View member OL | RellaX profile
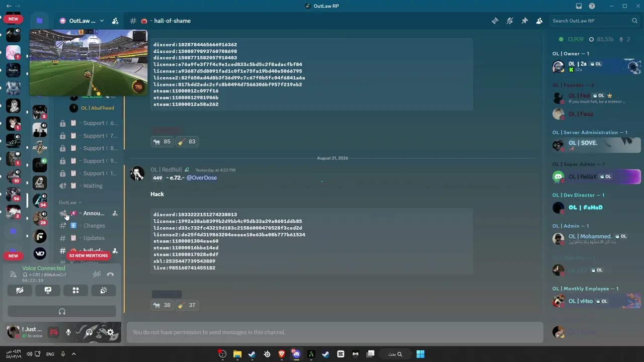644x362 pixels. (x=596, y=176)
